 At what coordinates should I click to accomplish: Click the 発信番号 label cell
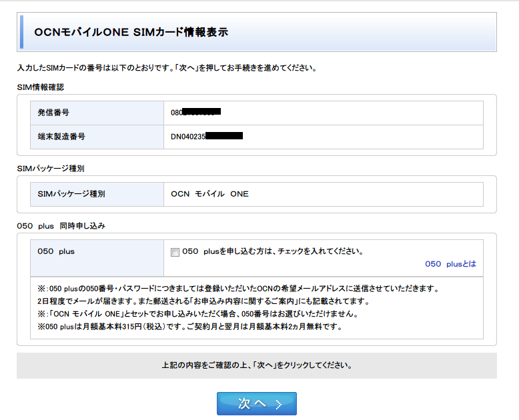click(x=97, y=113)
